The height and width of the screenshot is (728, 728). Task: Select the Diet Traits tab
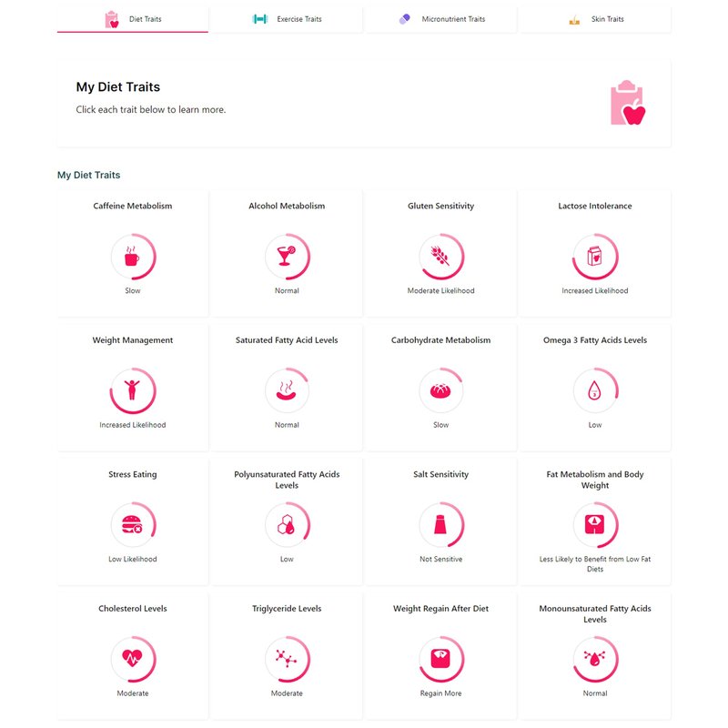click(x=133, y=19)
